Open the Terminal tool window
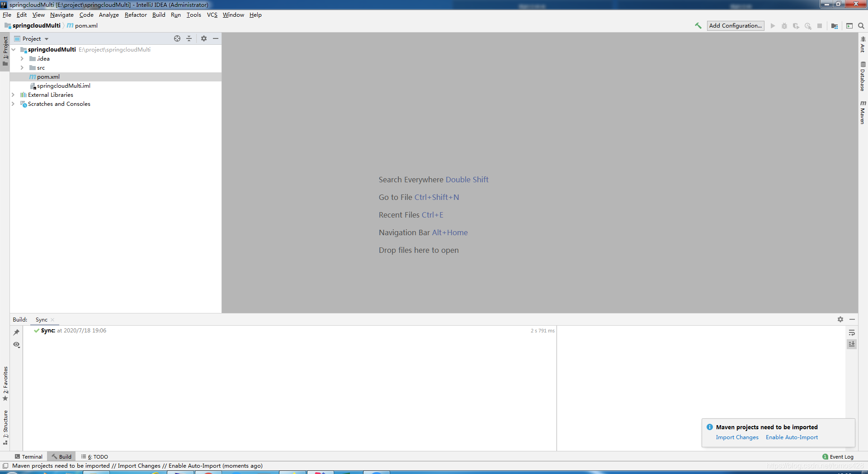Image resolution: width=868 pixels, height=474 pixels. 28,457
